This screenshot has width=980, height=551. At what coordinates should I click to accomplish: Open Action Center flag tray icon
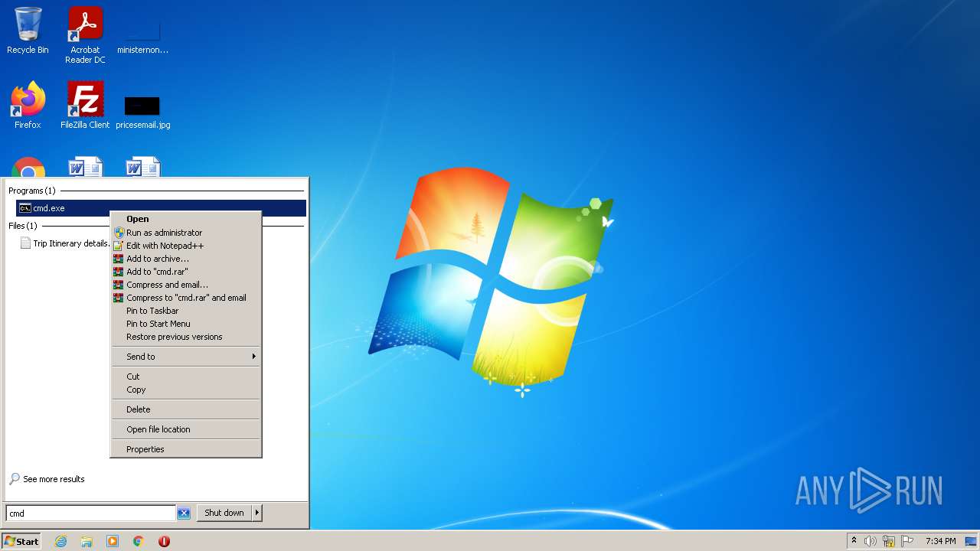pyautogui.click(x=907, y=541)
